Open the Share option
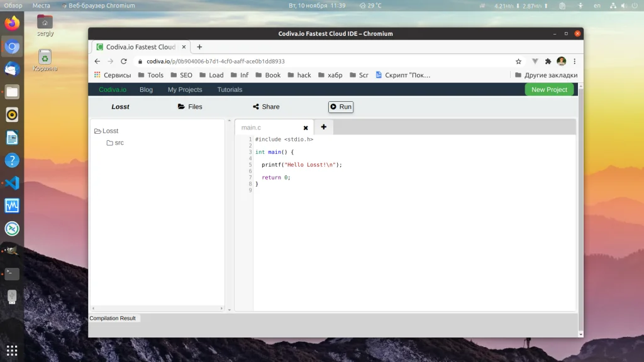The width and height of the screenshot is (644, 362). tap(266, 107)
